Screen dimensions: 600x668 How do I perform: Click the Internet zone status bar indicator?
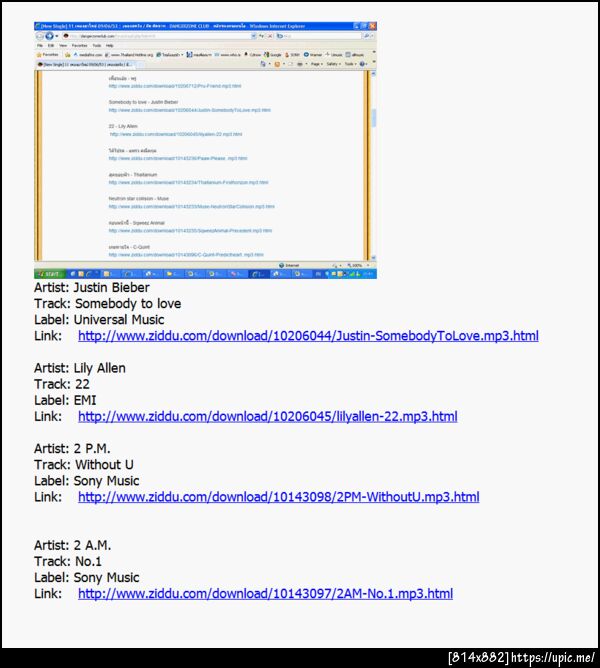coord(289,265)
